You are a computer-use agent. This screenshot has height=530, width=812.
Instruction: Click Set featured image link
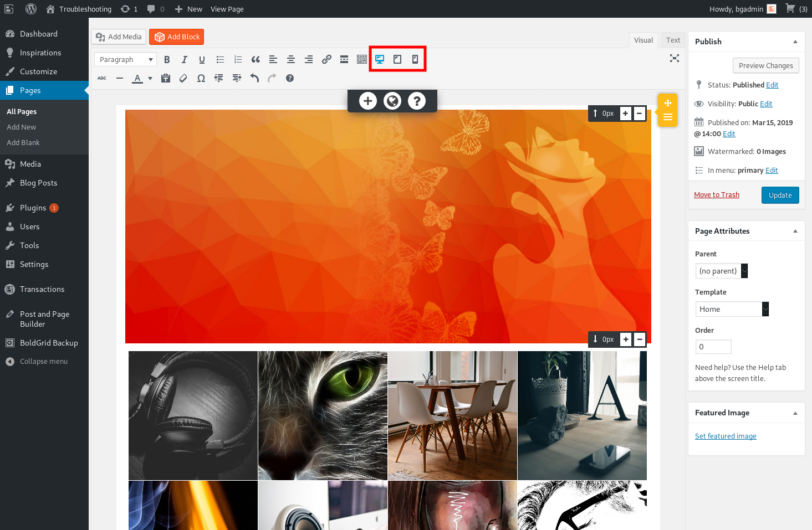click(726, 436)
